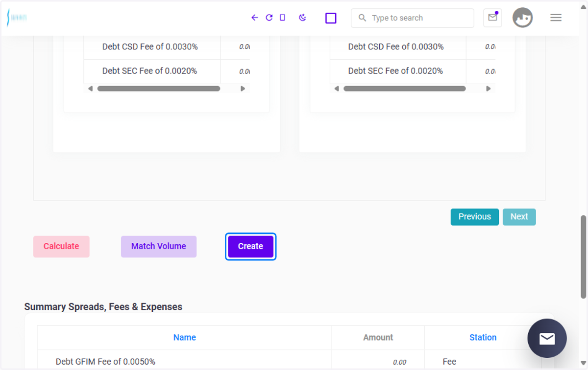Click the Match Volume button
588x370 pixels.
tap(159, 246)
